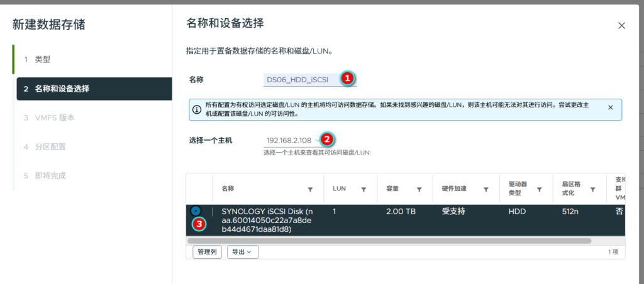Open the 硬件加速 column filter
Screen dimensions: 644x284
486,189
